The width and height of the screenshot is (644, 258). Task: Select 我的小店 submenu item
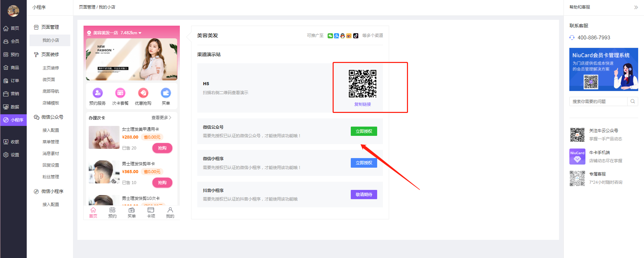pos(50,40)
